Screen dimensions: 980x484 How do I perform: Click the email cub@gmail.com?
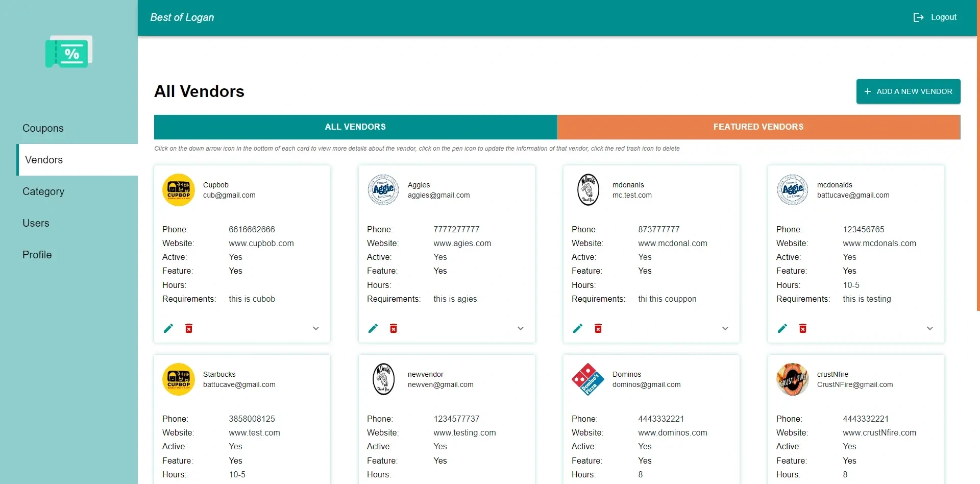229,196
